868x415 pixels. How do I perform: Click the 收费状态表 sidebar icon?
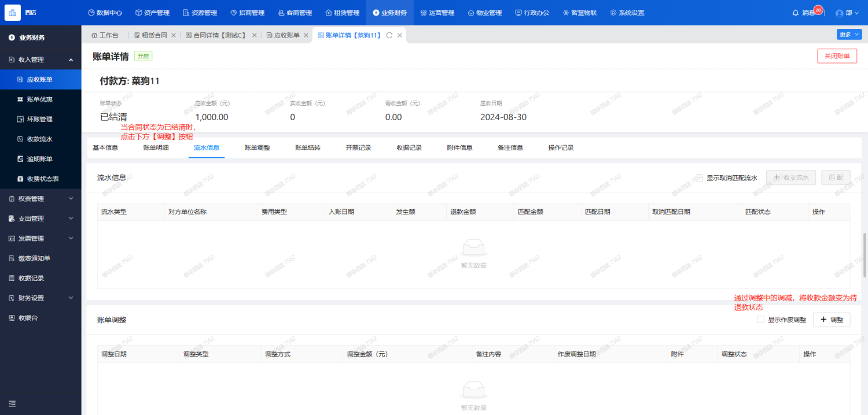point(20,179)
